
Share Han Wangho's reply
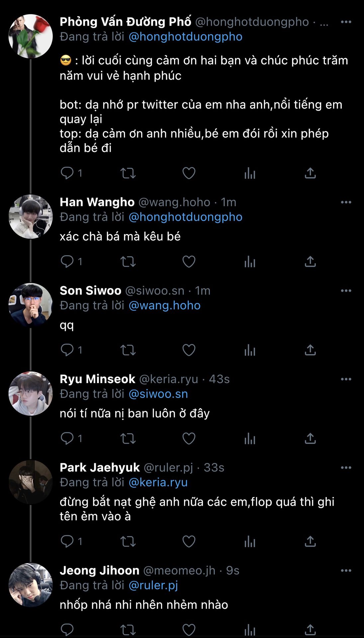[x=310, y=262]
